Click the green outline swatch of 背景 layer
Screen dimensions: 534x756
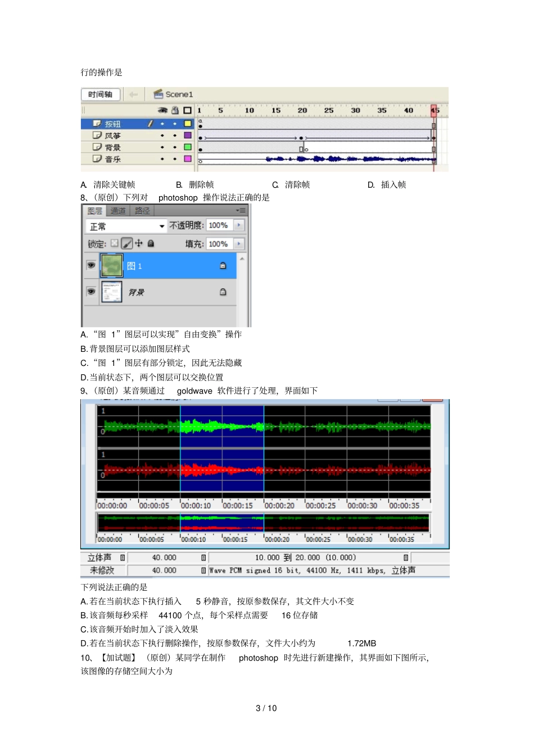(188, 147)
